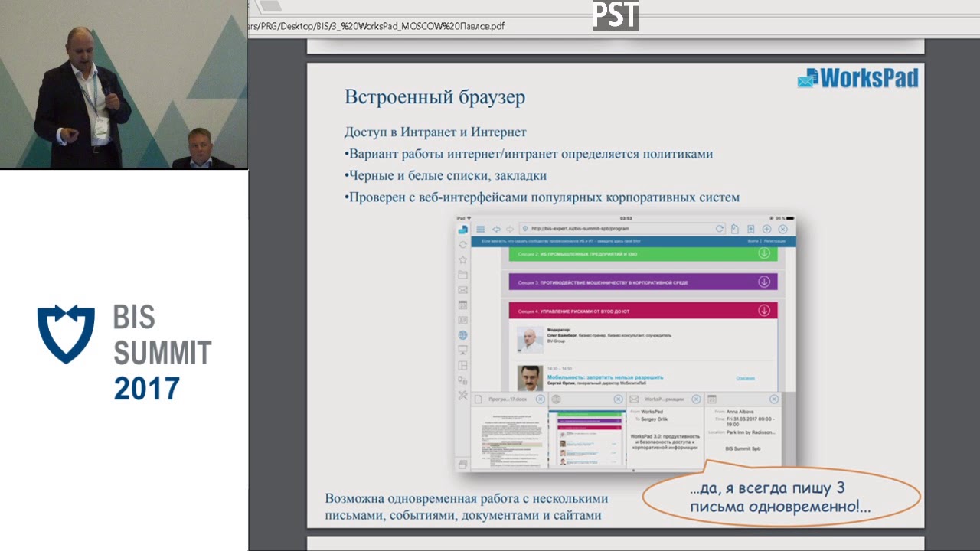This screenshot has width=980, height=551.
Task: Close the WorksPad email preview card
Action: pyautogui.click(x=695, y=399)
